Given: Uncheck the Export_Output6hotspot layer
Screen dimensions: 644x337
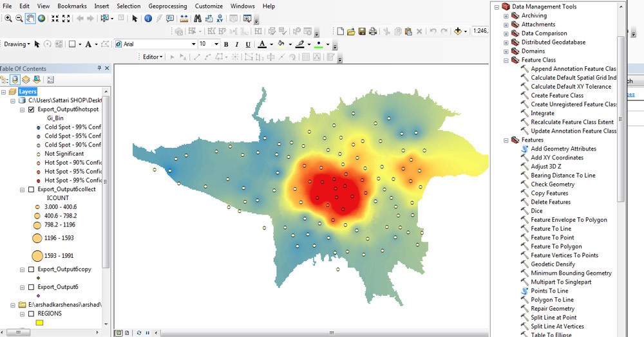Looking at the screenshot, I should click(32, 109).
